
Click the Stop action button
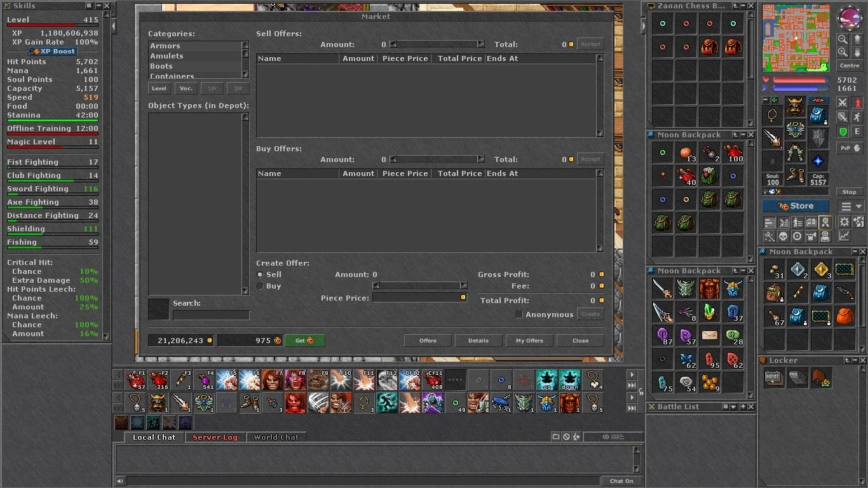(850, 192)
